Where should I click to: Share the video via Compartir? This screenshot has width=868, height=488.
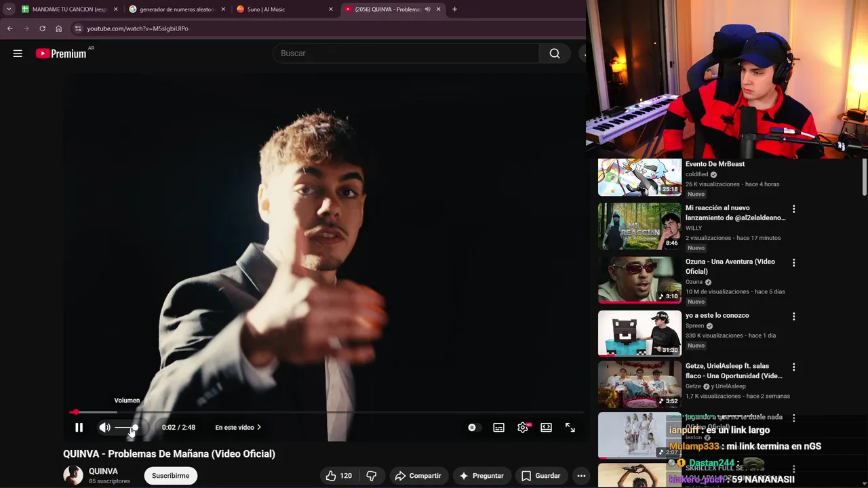click(x=418, y=476)
